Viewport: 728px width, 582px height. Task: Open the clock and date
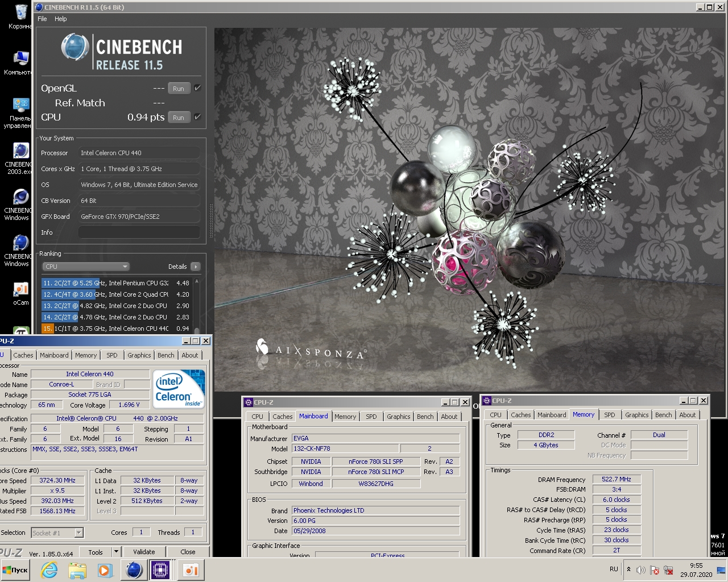696,569
